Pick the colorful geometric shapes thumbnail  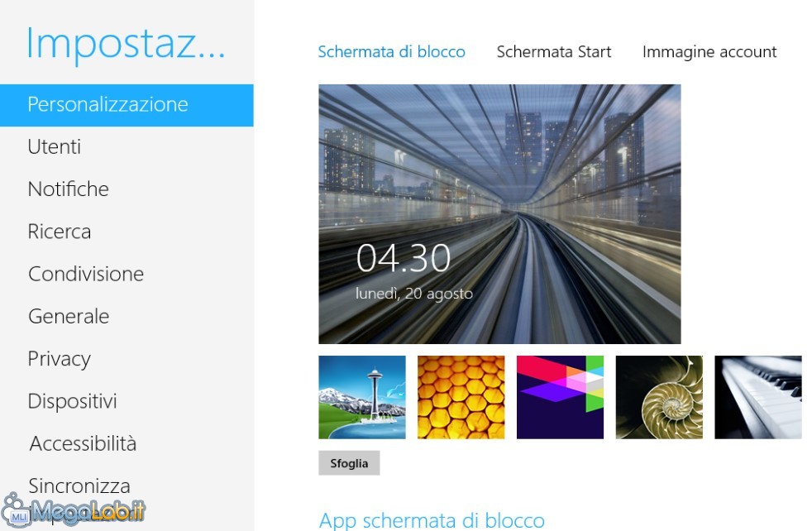[x=560, y=397]
